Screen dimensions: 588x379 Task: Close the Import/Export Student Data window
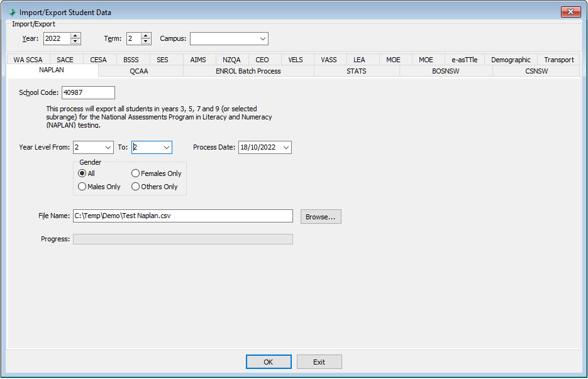(x=570, y=11)
